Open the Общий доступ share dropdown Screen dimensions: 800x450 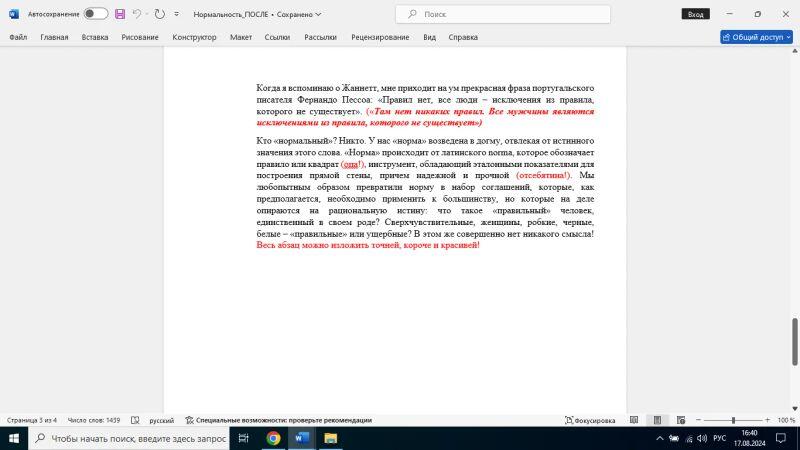pos(757,37)
